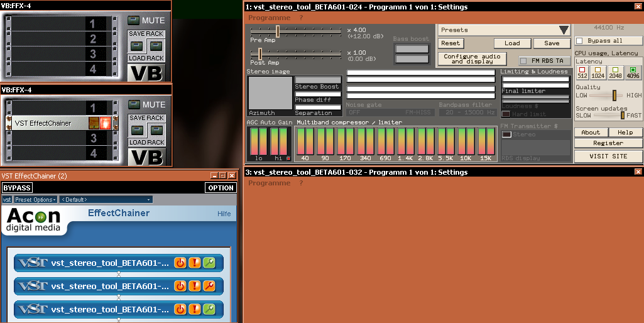Select VST EffectChainer slot in lower rack
644x323 pixels.
pyautogui.click(x=62, y=123)
